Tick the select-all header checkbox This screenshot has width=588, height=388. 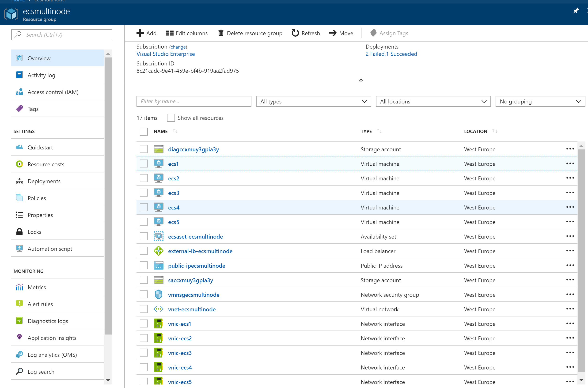point(144,131)
